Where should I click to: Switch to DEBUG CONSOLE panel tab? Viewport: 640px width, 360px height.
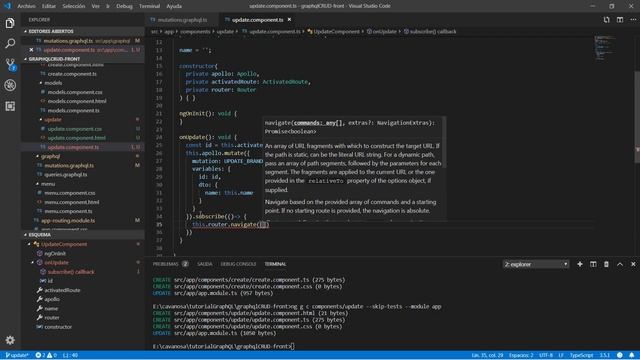238,264
